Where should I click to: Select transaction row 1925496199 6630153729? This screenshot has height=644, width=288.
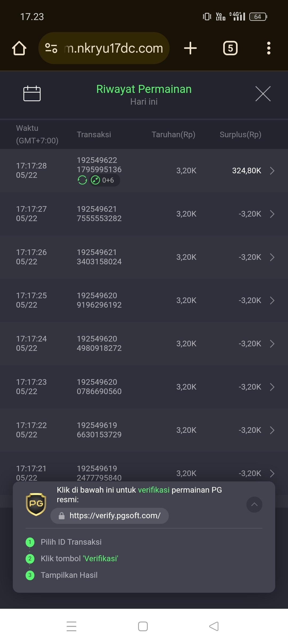[x=144, y=430]
